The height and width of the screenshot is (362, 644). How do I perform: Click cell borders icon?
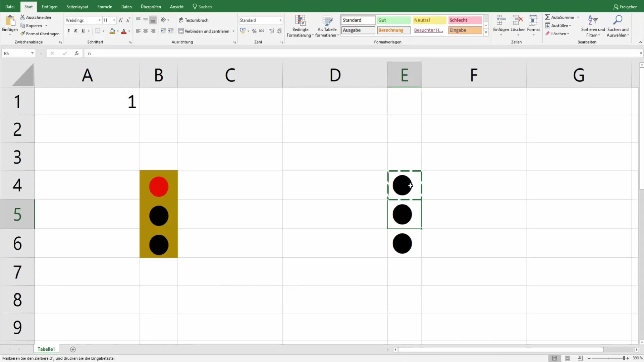click(98, 31)
